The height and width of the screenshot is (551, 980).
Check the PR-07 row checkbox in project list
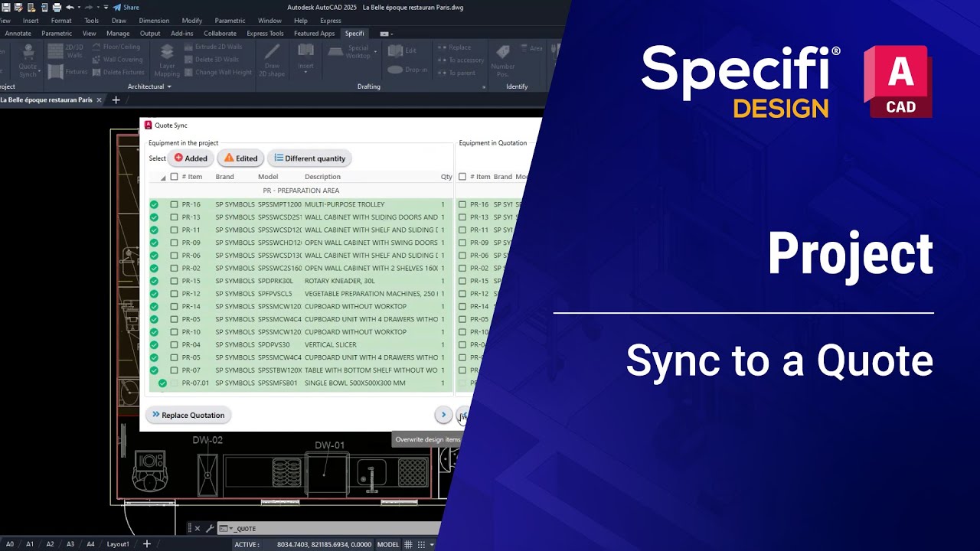(174, 370)
